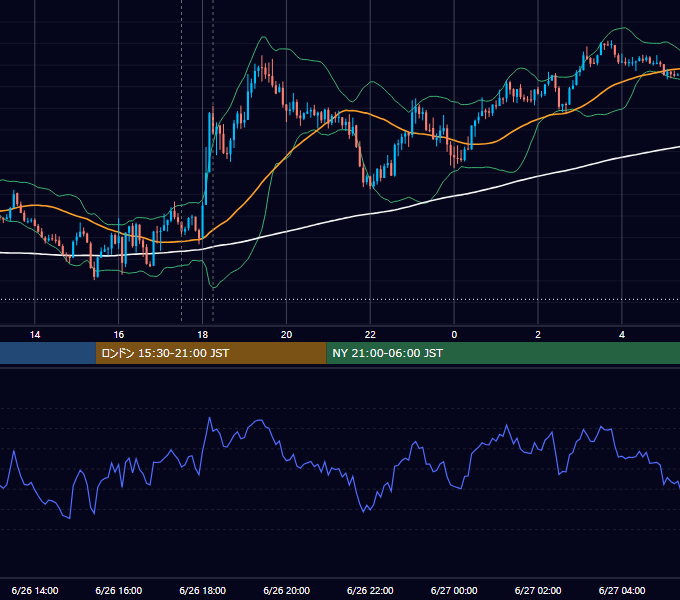Click the 6/26 22:00 date label
Viewport: 680px width, 600px height.
(370, 590)
